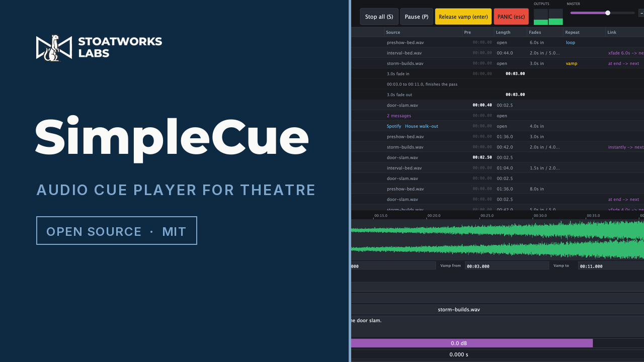Screen dimensions: 644x362
Task: Adjust the MASTER volume slider
Action: coord(602,13)
